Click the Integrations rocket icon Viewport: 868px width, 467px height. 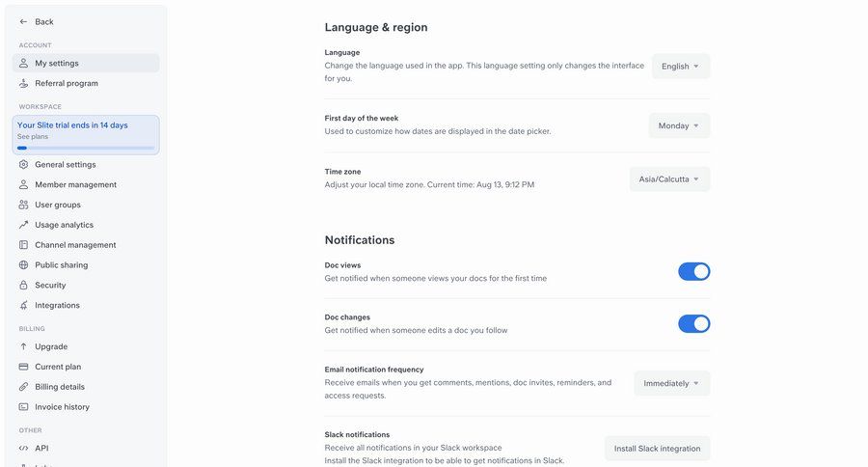coord(24,306)
